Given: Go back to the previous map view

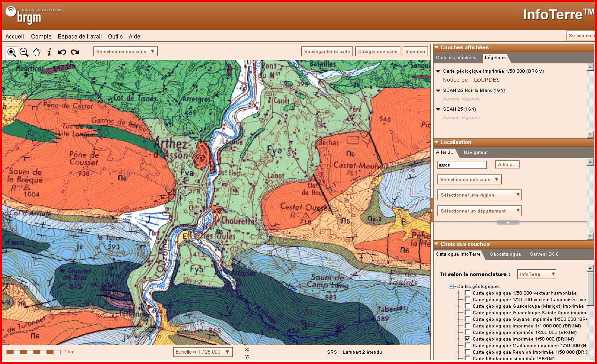Looking at the screenshot, I should coord(62,52).
